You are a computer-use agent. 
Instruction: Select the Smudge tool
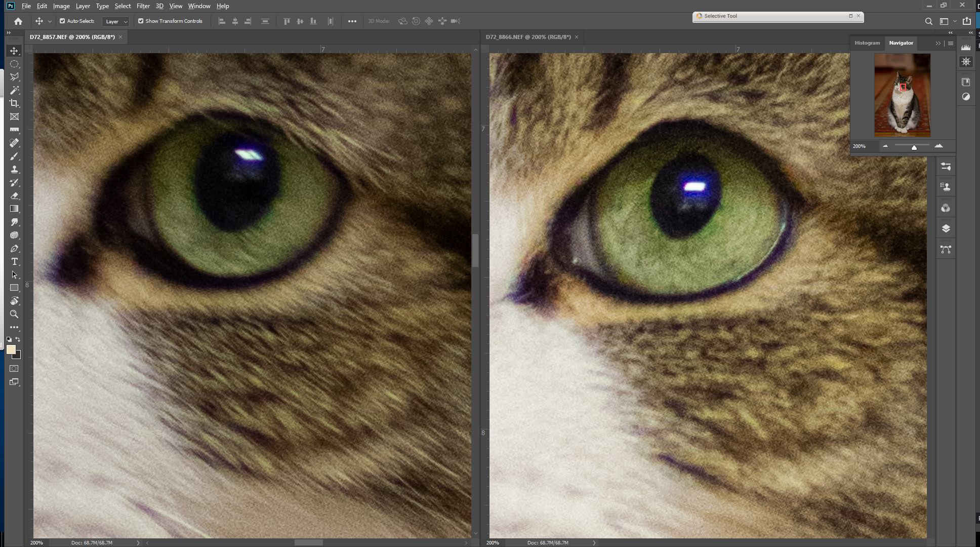(x=14, y=222)
